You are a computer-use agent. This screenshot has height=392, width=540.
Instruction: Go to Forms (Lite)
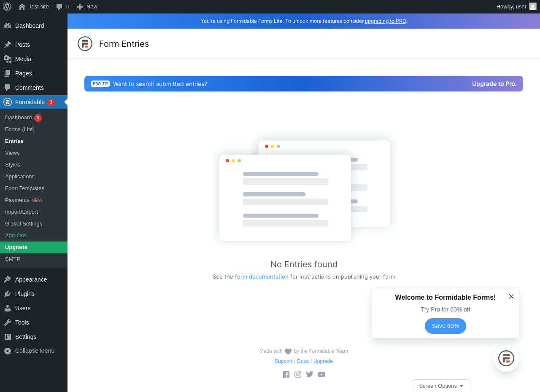point(34,129)
